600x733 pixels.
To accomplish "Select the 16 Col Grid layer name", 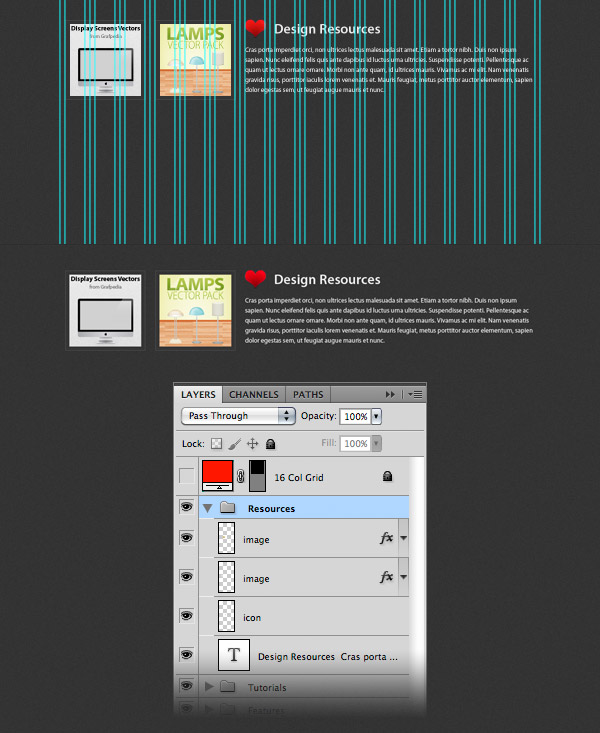I will (x=298, y=477).
